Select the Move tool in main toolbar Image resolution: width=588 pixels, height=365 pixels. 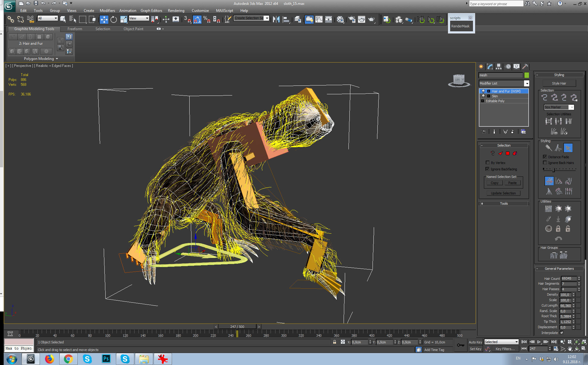tap(104, 19)
